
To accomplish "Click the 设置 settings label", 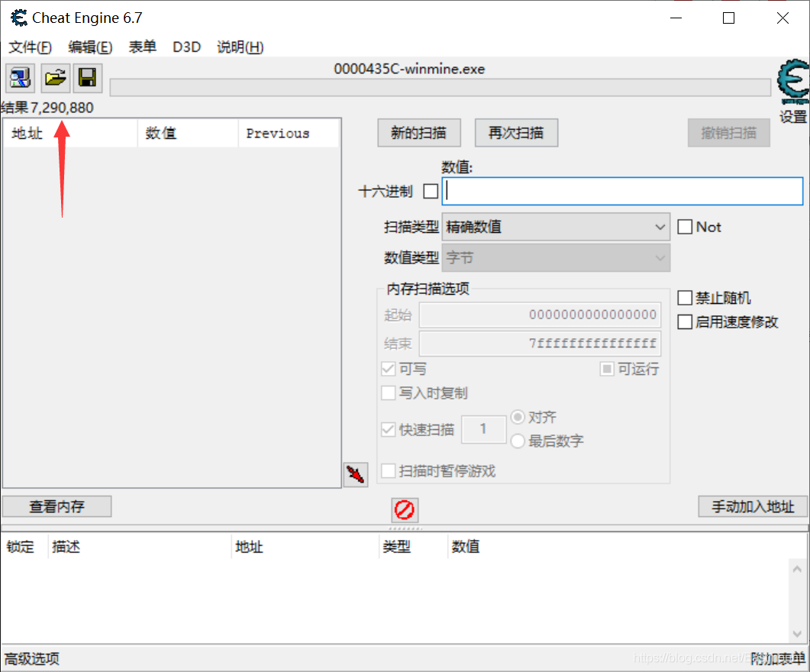I will click(x=793, y=116).
